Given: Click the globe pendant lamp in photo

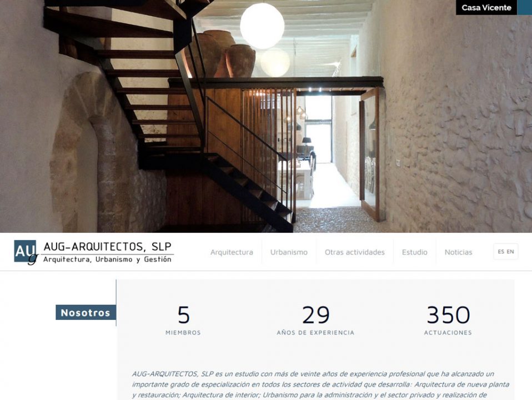Looking at the screenshot, I should [262, 26].
